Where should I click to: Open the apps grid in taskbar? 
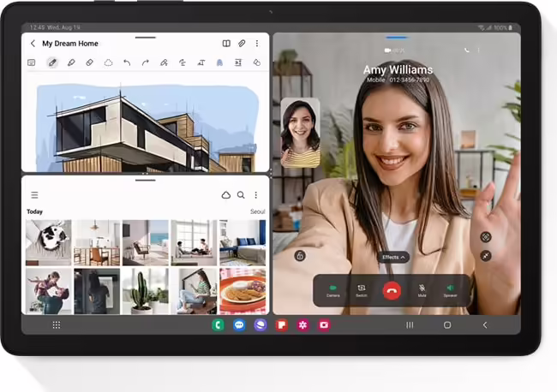pos(57,325)
